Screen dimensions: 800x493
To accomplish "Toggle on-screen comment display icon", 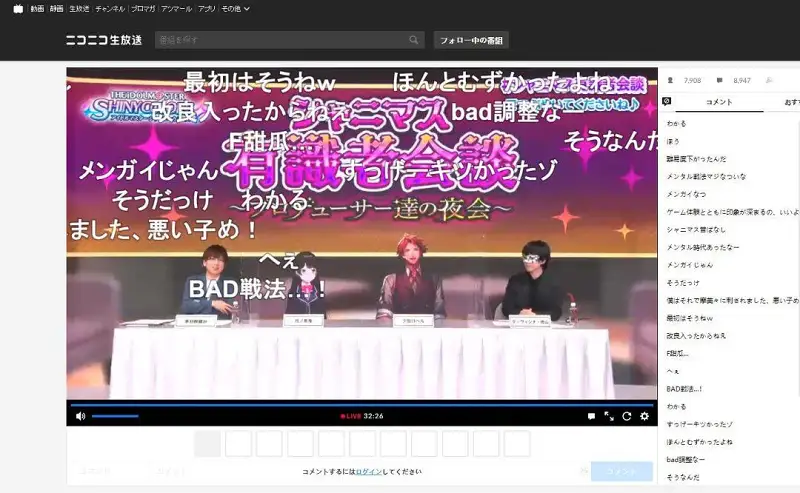I will pos(591,416).
